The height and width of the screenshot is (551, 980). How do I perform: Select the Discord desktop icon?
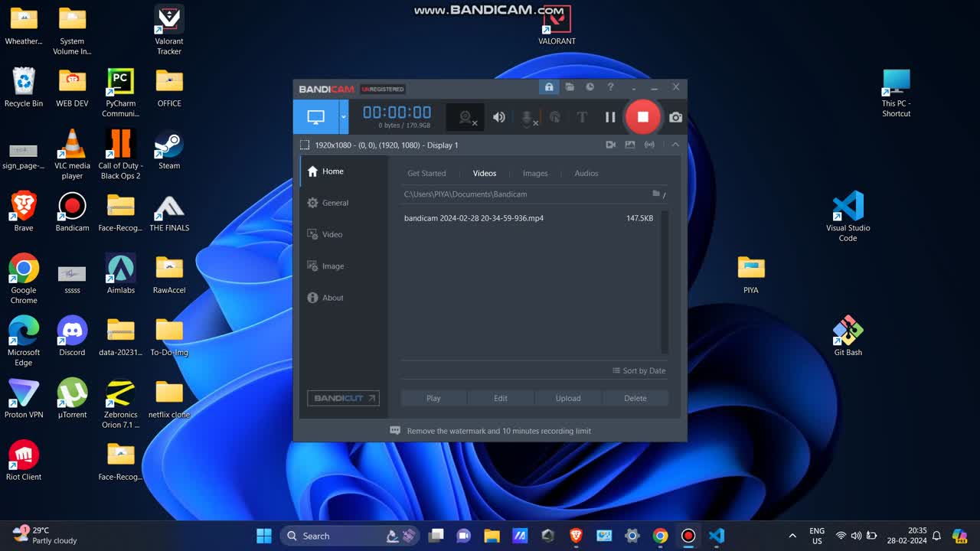tap(72, 337)
